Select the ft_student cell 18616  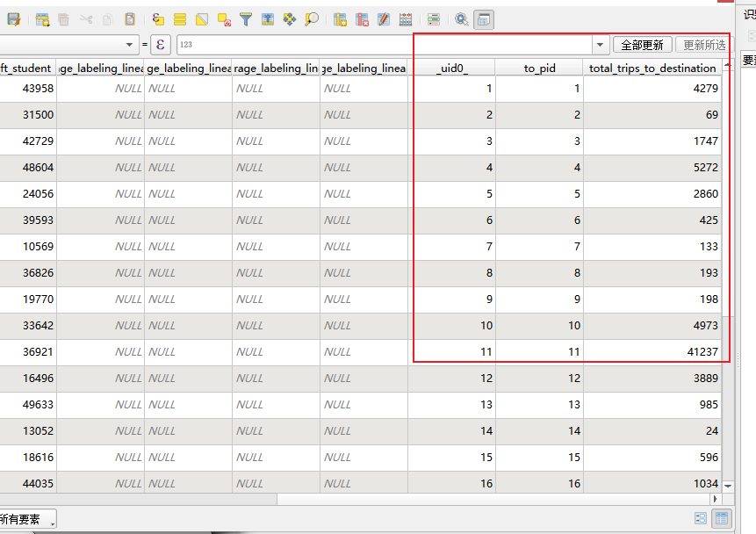[x=28, y=458]
